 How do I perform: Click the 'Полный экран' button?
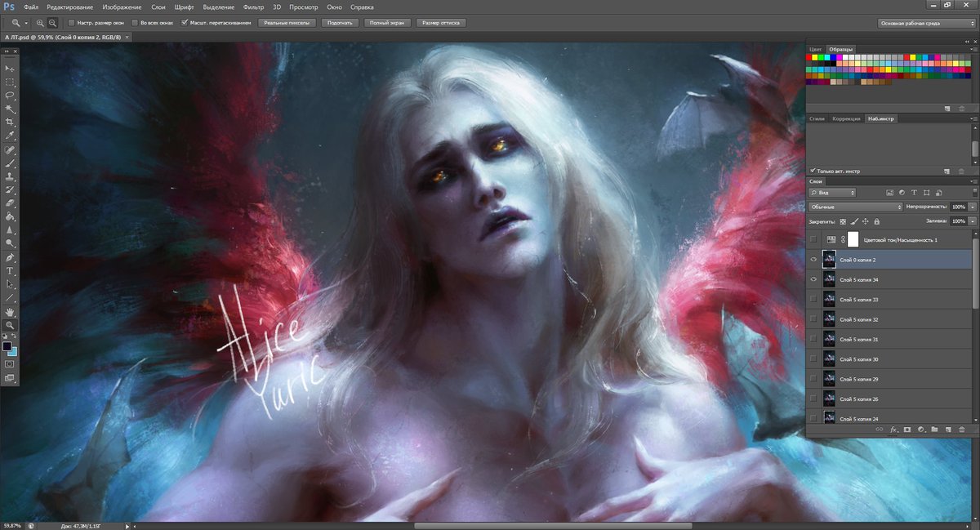[388, 23]
